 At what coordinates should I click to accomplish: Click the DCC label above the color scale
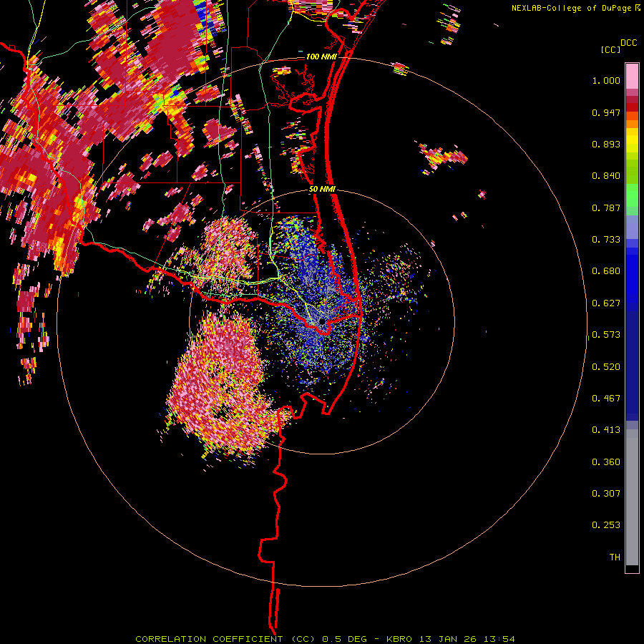coord(628,43)
